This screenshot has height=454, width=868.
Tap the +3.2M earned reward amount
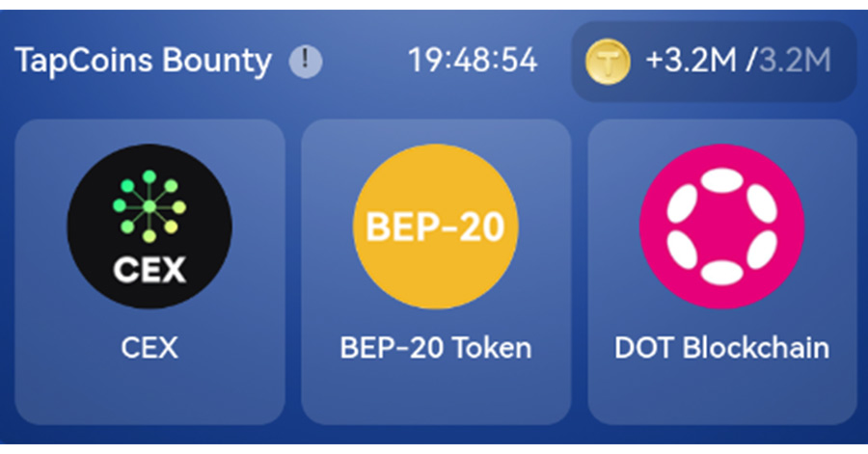click(691, 61)
